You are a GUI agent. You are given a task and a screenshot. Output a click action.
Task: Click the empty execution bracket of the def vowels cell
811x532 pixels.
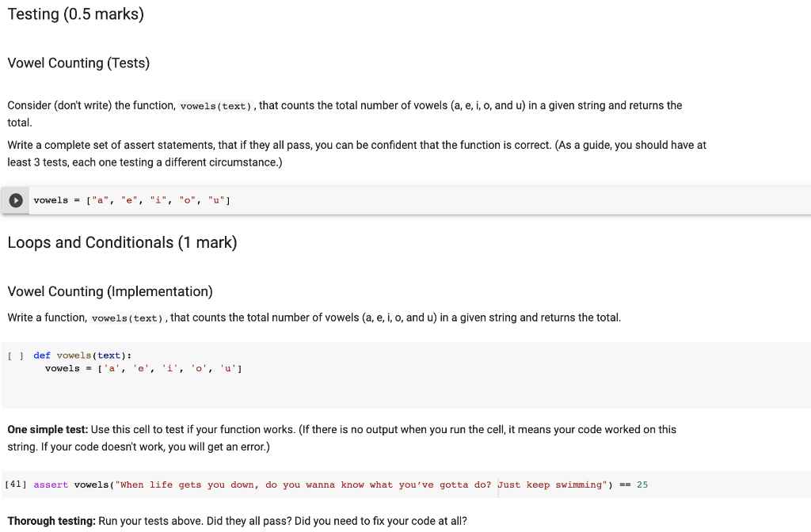[x=15, y=355]
